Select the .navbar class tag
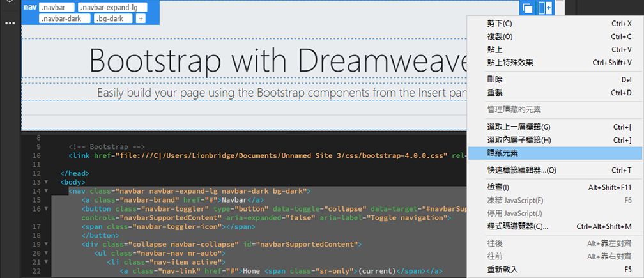The image size is (644, 278). click(x=57, y=8)
